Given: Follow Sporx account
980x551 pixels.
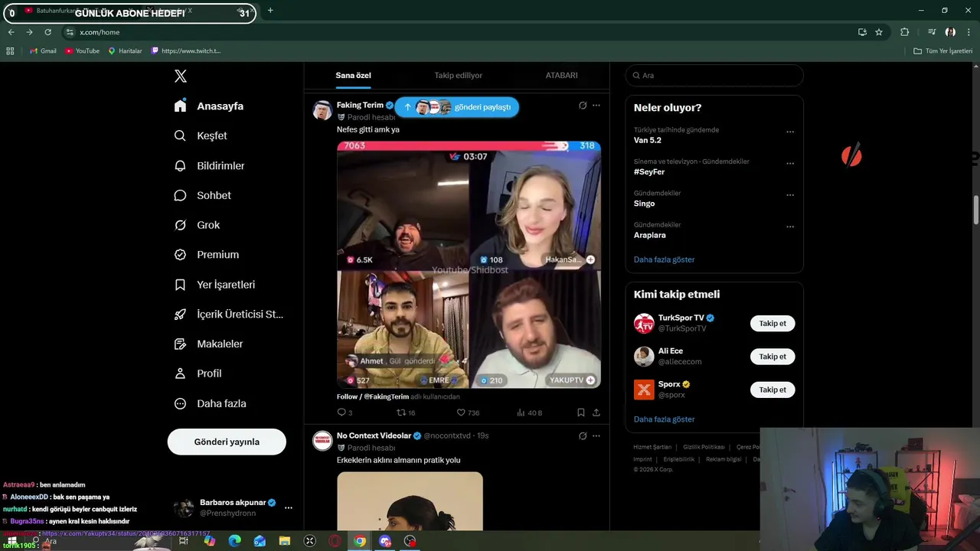Looking at the screenshot, I should pos(773,390).
